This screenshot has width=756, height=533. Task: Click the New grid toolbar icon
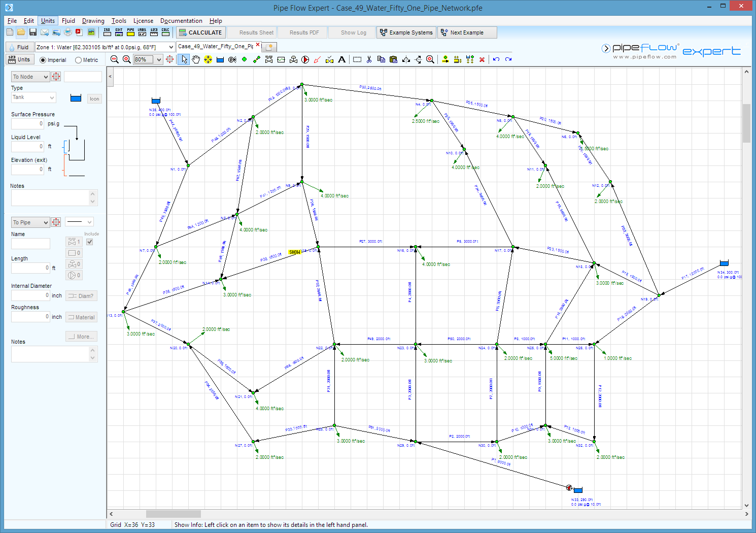tap(10, 32)
